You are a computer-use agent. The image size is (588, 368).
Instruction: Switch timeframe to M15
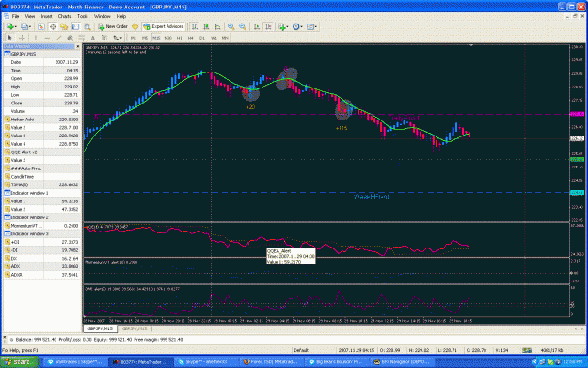click(x=156, y=38)
